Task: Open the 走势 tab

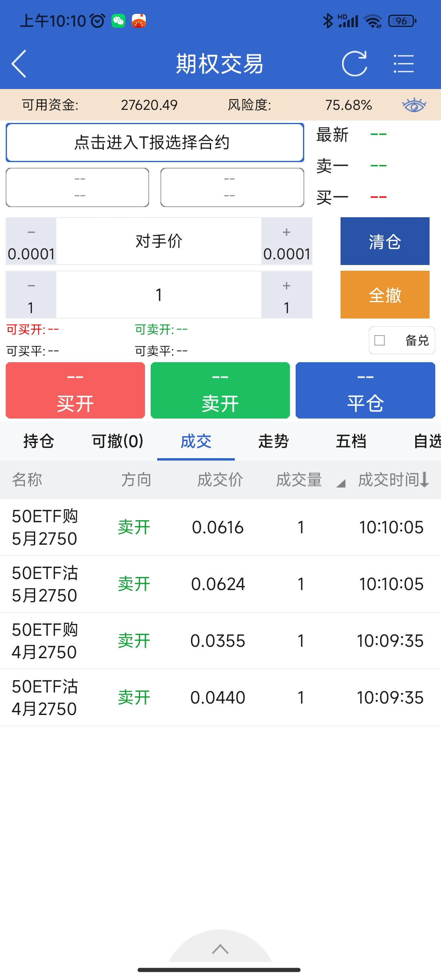Action: (273, 441)
